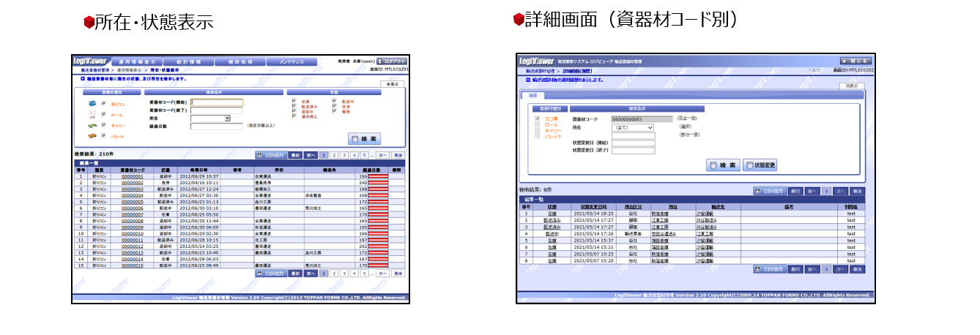980x335 pixels.
Task: Go to page 4 in bottom pager, left window
Action: (354, 273)
